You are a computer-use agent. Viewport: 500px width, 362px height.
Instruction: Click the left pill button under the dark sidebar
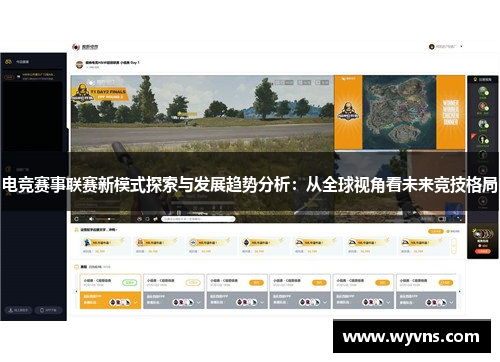18,310
